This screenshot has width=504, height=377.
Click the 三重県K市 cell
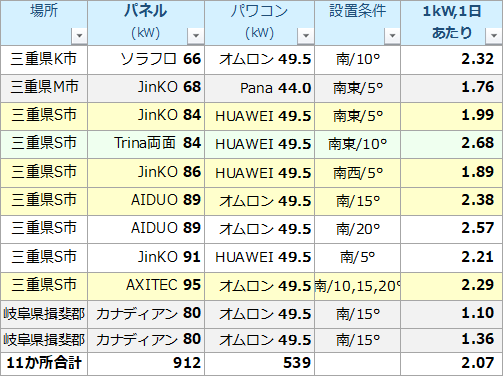pyautogui.click(x=44, y=60)
